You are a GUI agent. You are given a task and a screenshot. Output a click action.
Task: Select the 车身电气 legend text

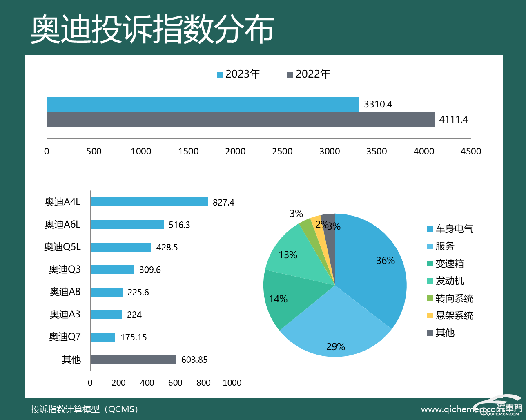(x=455, y=229)
